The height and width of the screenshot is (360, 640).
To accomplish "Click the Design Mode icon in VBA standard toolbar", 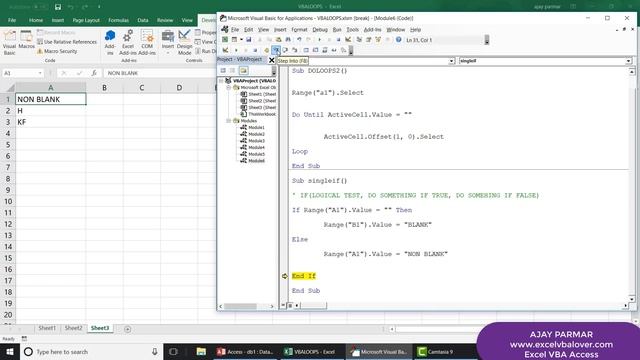I will [x=348, y=40].
